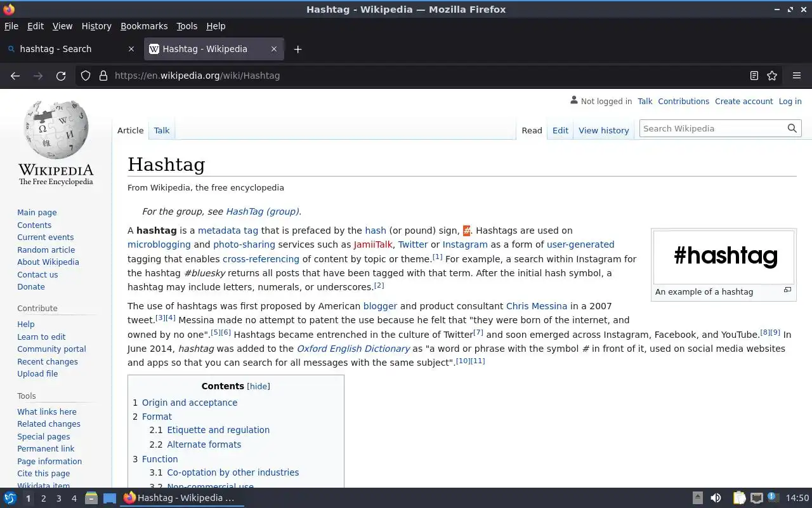
Task: Close the hashtag - Search tab
Action: (131, 49)
